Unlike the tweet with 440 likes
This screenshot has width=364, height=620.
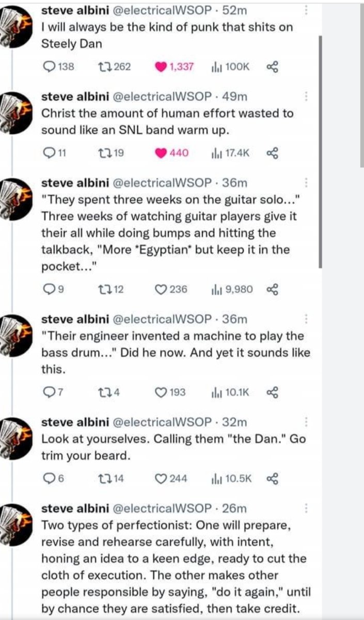[161, 152]
